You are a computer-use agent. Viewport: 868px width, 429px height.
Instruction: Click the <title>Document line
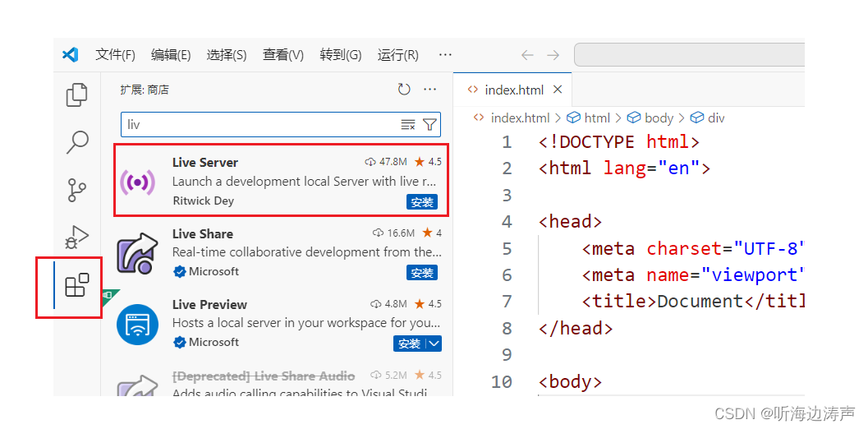click(692, 302)
